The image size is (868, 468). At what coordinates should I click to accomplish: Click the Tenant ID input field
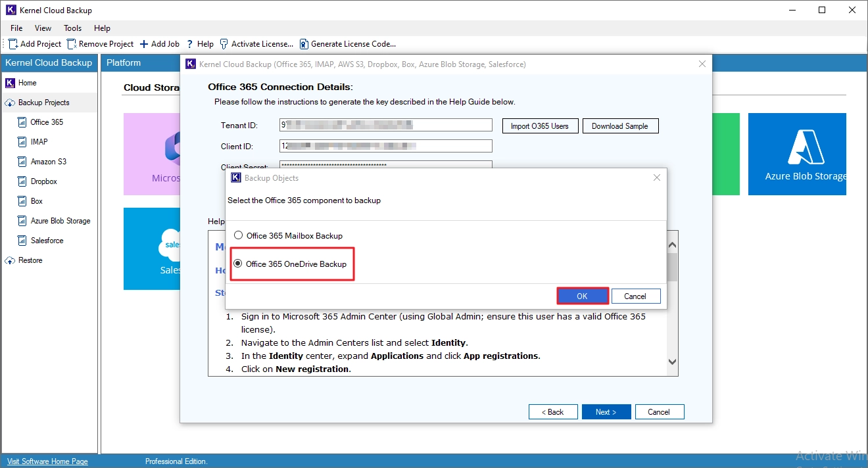point(386,125)
